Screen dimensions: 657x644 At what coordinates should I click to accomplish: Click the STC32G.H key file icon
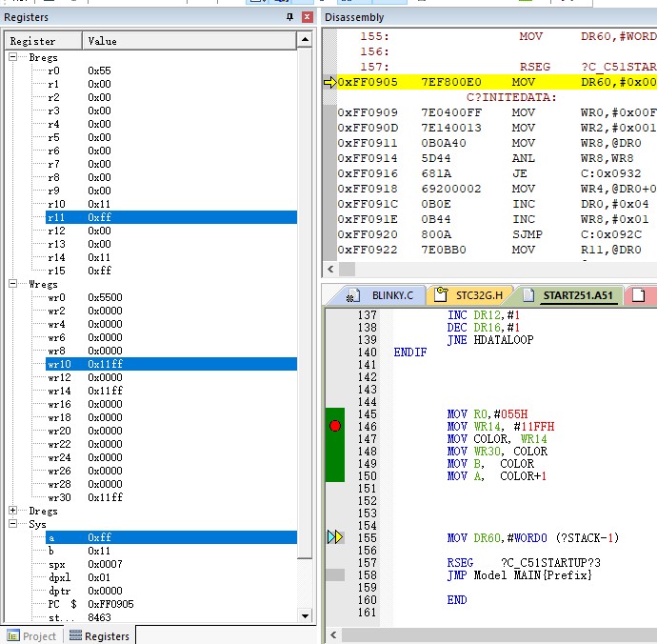[440, 294]
